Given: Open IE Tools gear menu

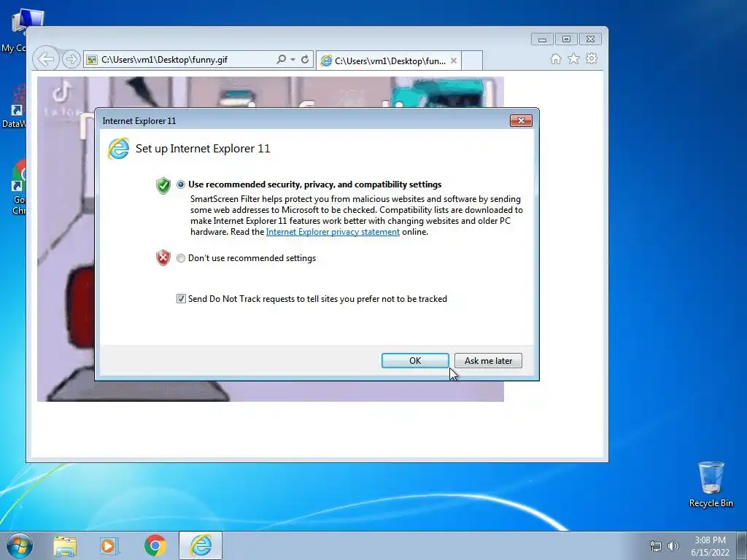Looking at the screenshot, I should [x=592, y=58].
